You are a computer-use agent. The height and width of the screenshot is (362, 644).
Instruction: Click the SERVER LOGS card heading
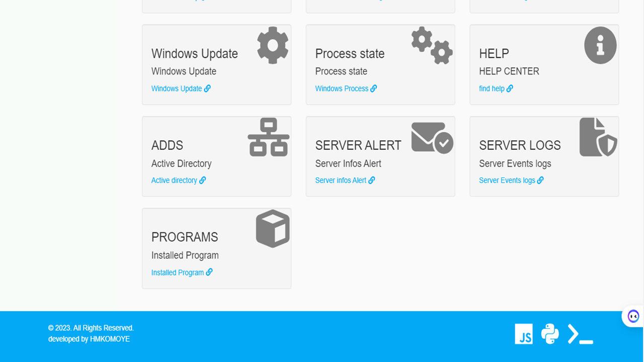click(520, 145)
